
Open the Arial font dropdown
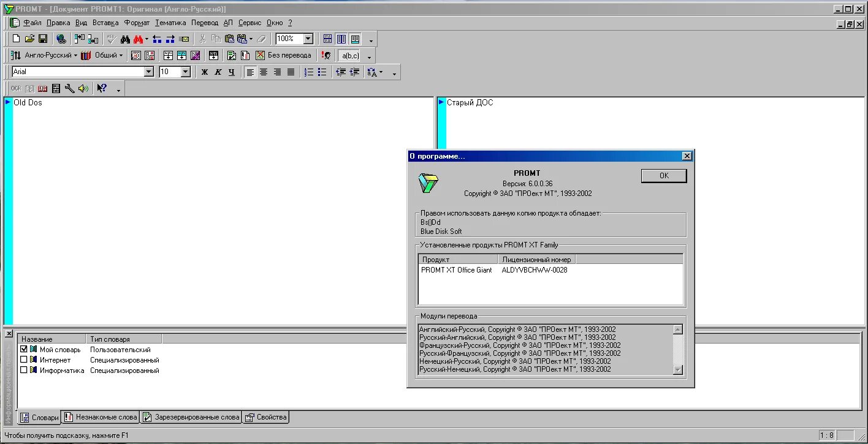pyautogui.click(x=148, y=72)
